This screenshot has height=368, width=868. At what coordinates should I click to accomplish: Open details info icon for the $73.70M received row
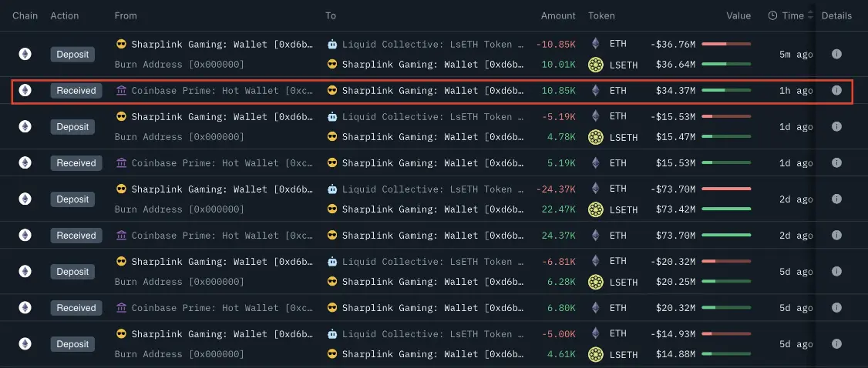coord(836,236)
